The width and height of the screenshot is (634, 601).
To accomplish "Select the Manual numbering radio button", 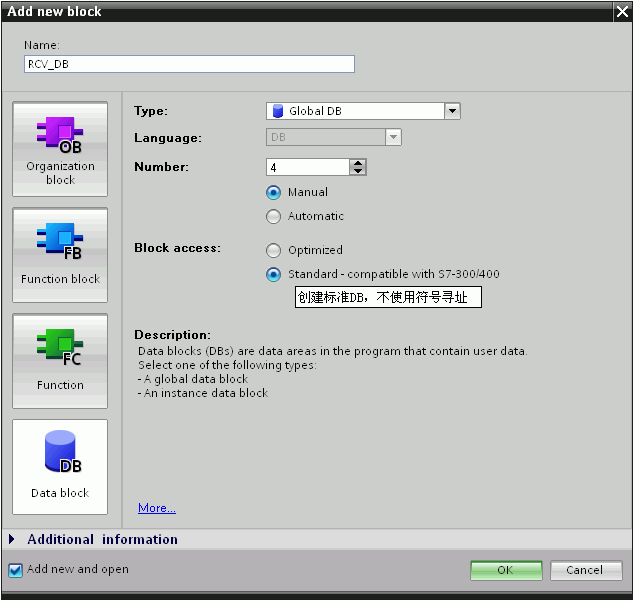I will point(273,193).
